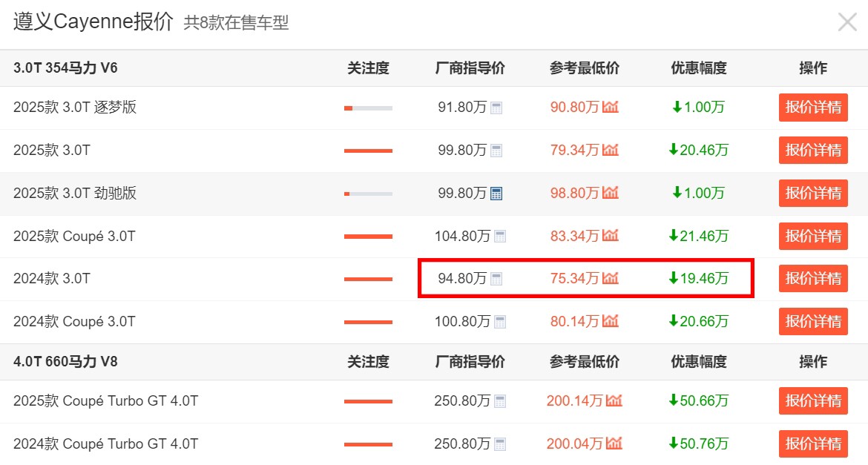Open the 200.14万 reference lowest price
This screenshot has height=465, width=868.
click(x=575, y=400)
